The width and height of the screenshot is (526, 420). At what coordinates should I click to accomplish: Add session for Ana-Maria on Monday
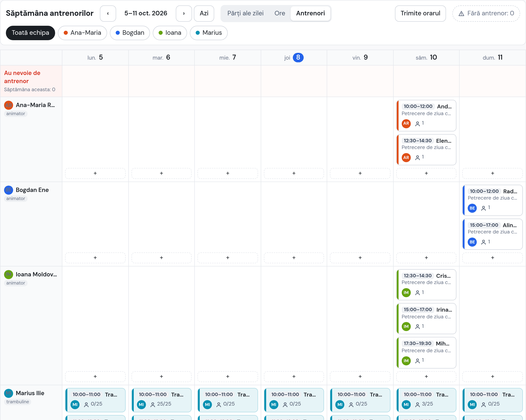[95, 173]
